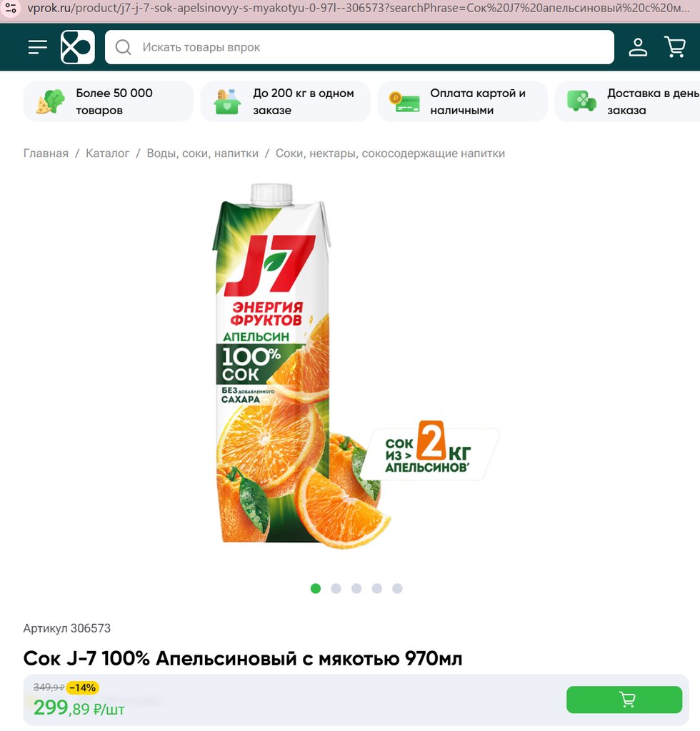Click the 'Более 50 000 товаров' banner
This screenshot has width=700, height=731.
(108, 101)
